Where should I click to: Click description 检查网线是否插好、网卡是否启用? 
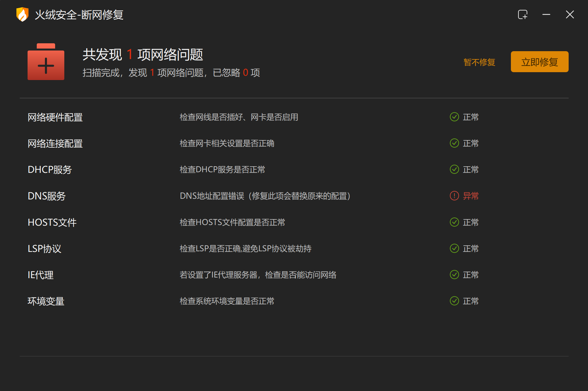click(x=239, y=117)
